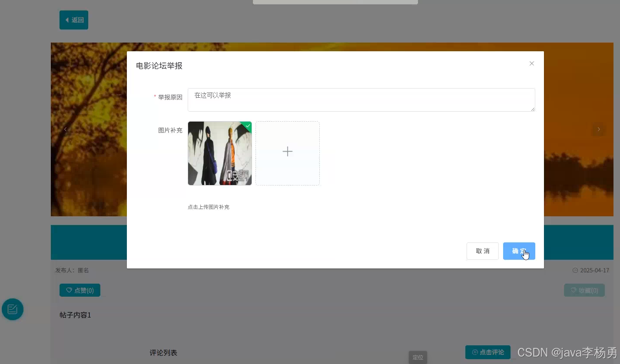Screen dimensions: 620x364
Task: Click the 定位 button near the bottom
Action: pyautogui.click(x=418, y=357)
